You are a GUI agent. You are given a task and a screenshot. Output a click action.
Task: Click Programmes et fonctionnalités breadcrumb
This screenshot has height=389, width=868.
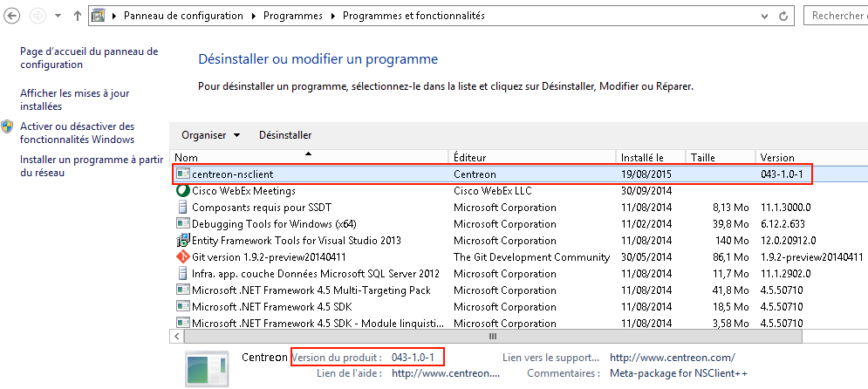coord(413,16)
